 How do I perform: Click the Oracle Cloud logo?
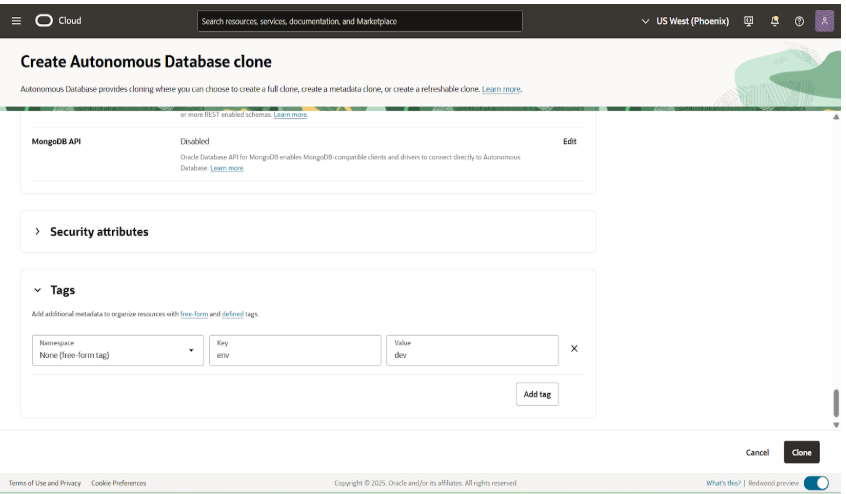[x=59, y=20]
